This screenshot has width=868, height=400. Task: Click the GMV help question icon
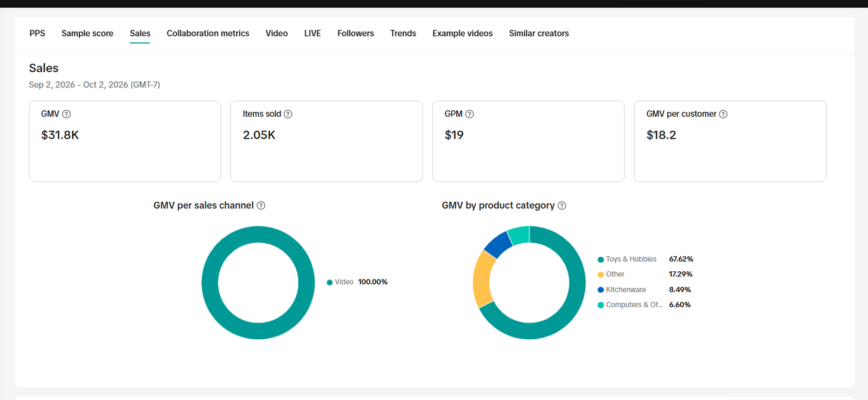66,114
